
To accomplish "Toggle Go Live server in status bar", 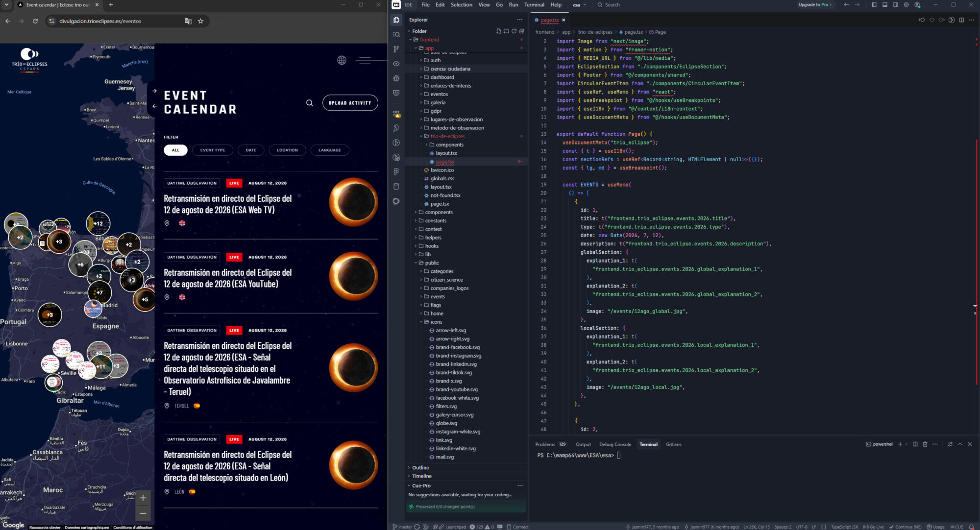I will coord(873,527).
